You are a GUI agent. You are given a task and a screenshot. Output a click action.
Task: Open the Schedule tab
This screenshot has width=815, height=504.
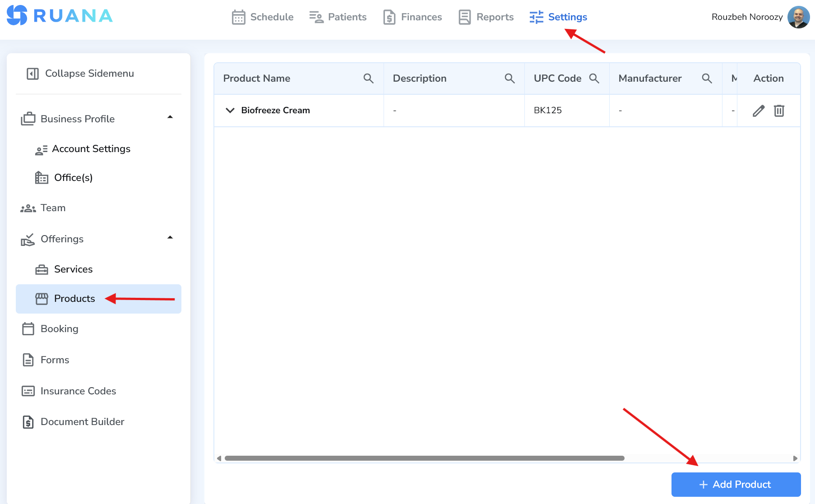coord(263,17)
